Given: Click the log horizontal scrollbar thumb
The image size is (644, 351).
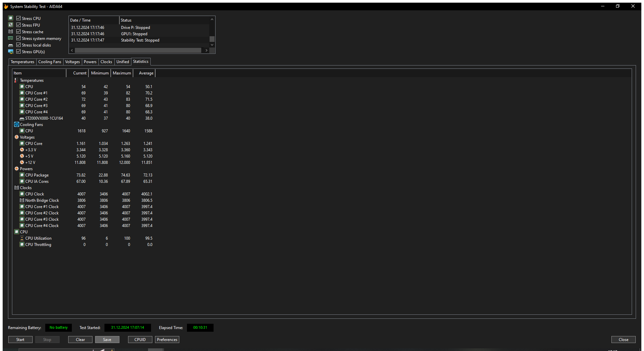Looking at the screenshot, I should 138,50.
